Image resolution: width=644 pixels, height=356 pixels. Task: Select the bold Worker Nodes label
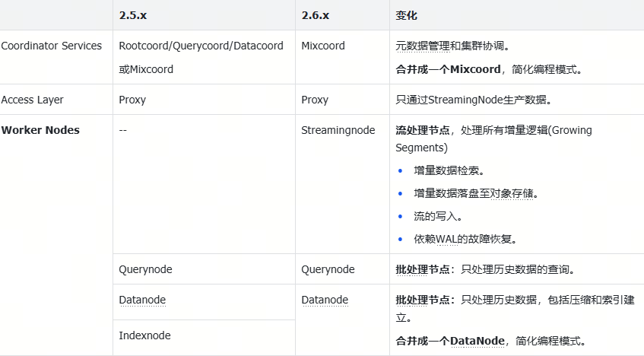click(40, 130)
